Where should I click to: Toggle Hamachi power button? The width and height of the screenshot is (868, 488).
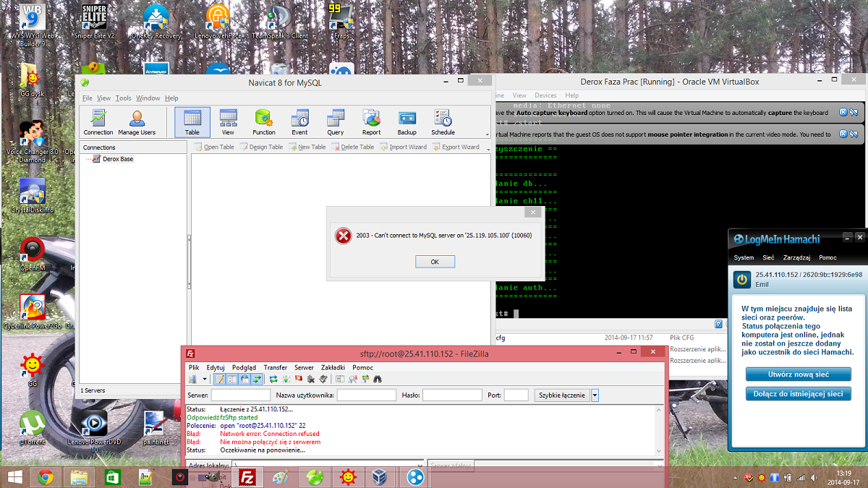pos(742,280)
